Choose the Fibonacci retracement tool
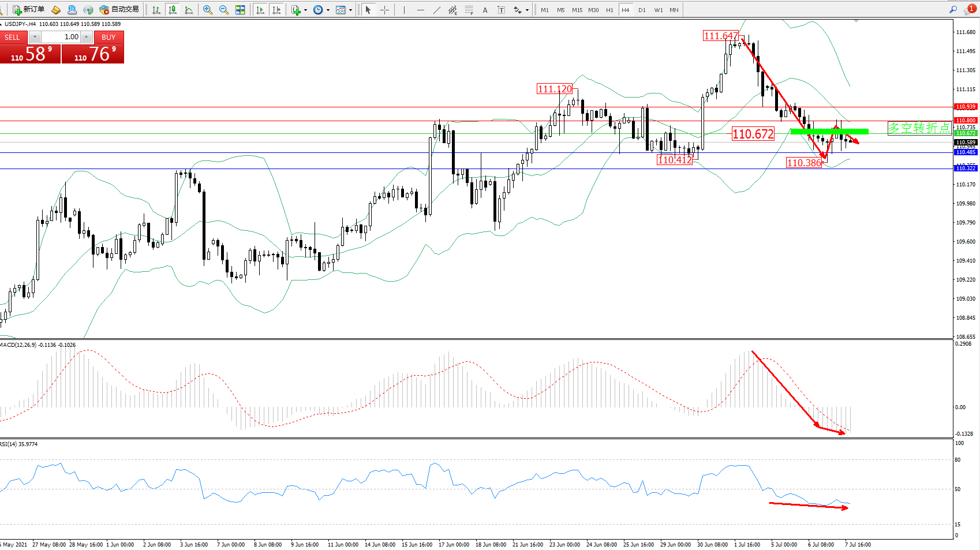Screen dimensions: 980x550 (x=469, y=10)
